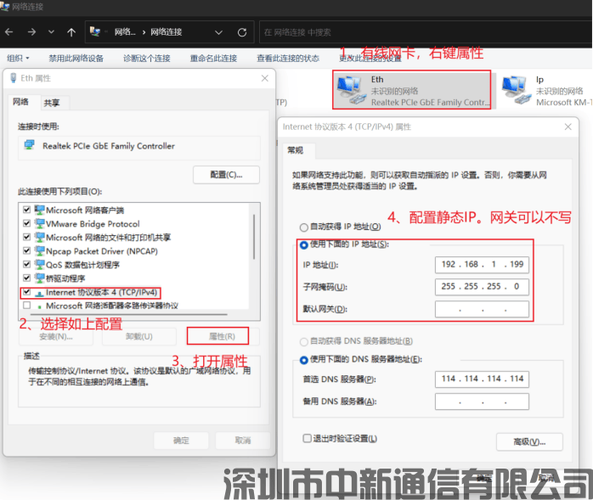Click 诊断这个连接 toolbar command

(147, 58)
